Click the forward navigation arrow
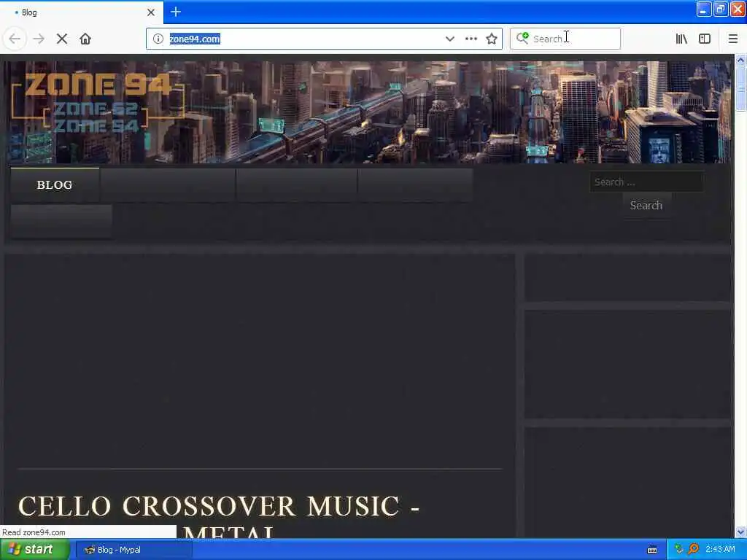 coord(39,39)
